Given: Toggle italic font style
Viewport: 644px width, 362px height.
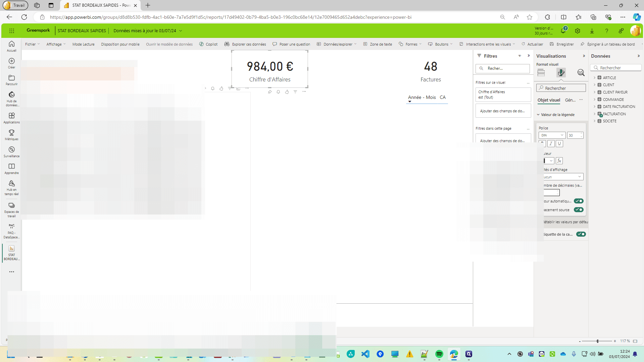Looking at the screenshot, I should 551,143.
